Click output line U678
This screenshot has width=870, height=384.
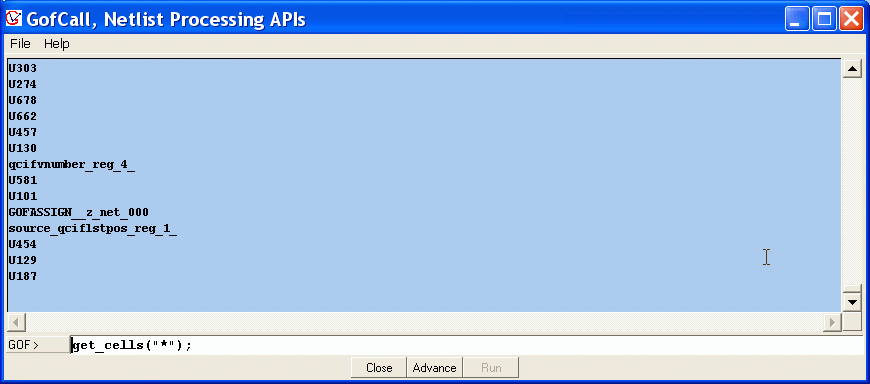[23, 101]
